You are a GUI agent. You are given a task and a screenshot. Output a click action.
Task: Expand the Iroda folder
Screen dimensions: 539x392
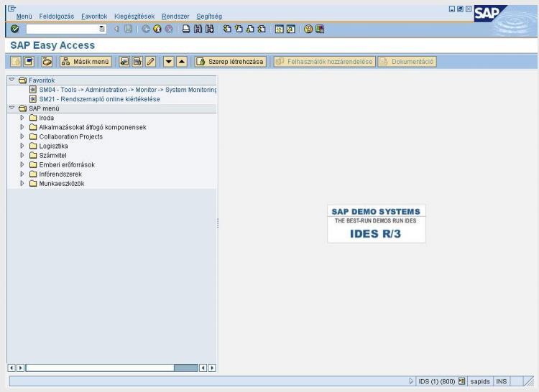click(22, 118)
